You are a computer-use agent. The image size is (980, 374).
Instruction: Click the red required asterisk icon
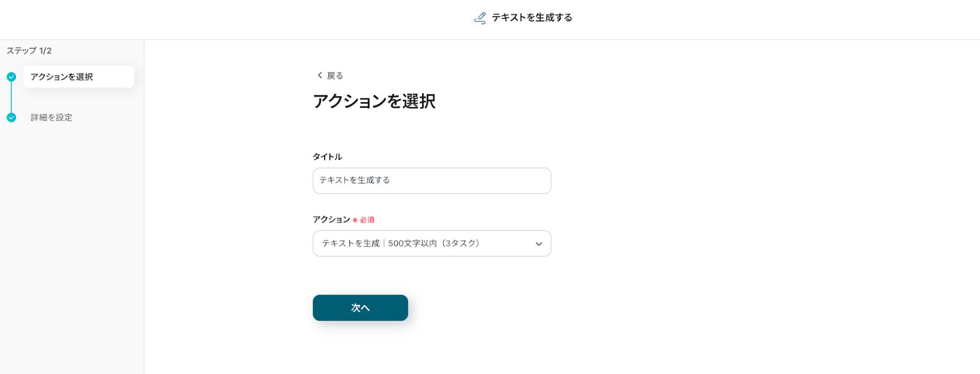point(355,220)
